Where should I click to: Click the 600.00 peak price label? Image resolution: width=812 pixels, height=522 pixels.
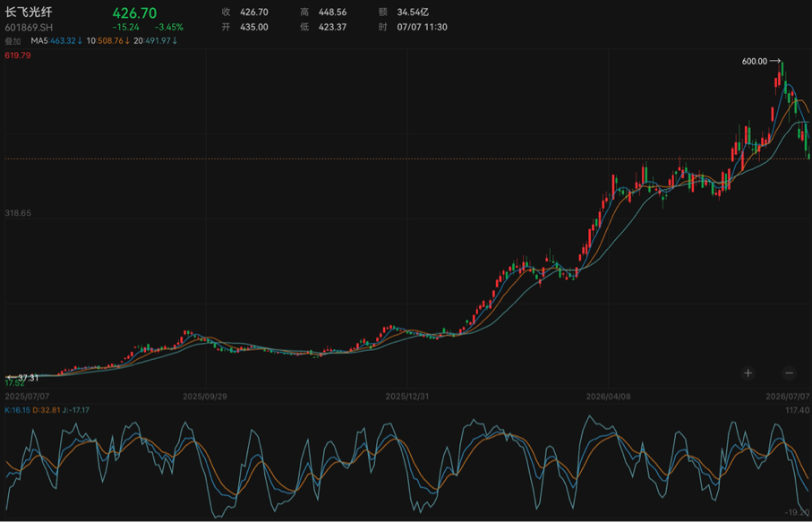pos(755,62)
